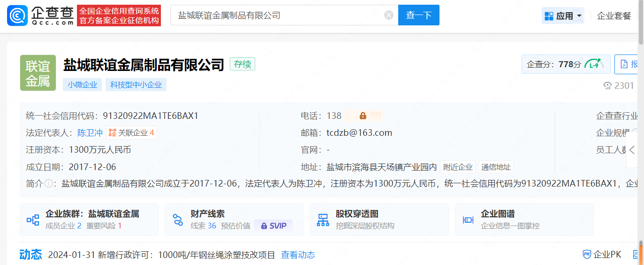Viewport: 644px width, 265px height.
Task: Click the 应用 grid icon
Action: coord(549,16)
